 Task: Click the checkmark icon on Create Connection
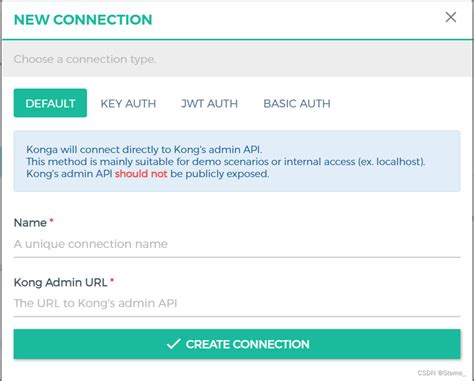pyautogui.click(x=173, y=344)
